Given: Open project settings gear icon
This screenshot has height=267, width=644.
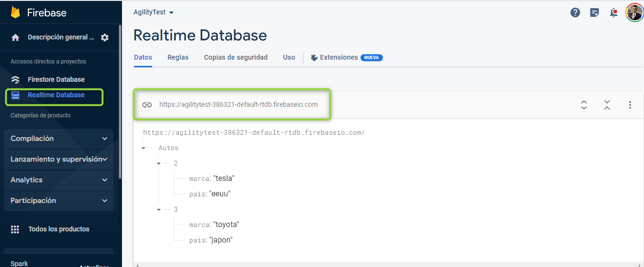Looking at the screenshot, I should tap(105, 38).
